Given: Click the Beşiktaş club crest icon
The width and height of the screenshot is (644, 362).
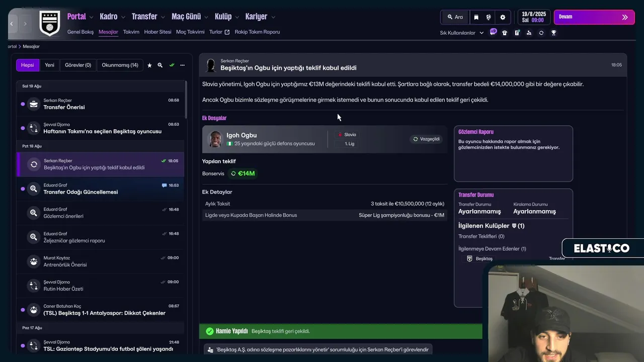Looking at the screenshot, I should tap(49, 23).
